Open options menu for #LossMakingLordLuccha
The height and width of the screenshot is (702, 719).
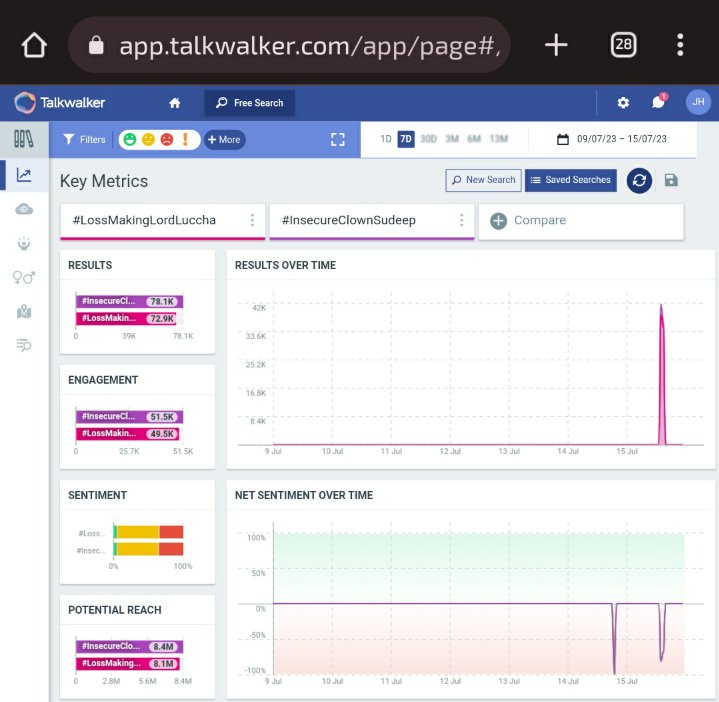[x=252, y=220]
